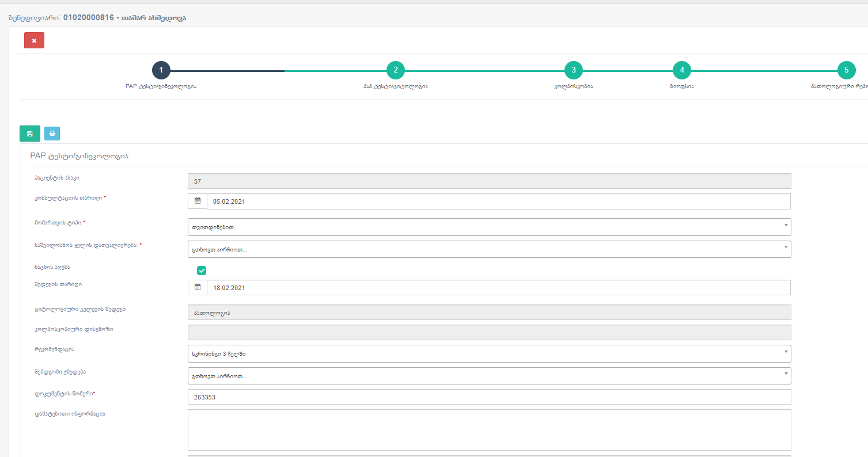Click the green save floppy icon

point(30,134)
